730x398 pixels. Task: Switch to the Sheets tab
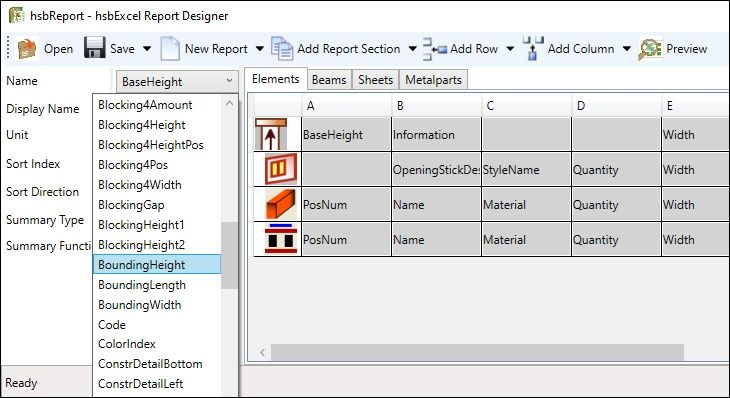(376, 80)
